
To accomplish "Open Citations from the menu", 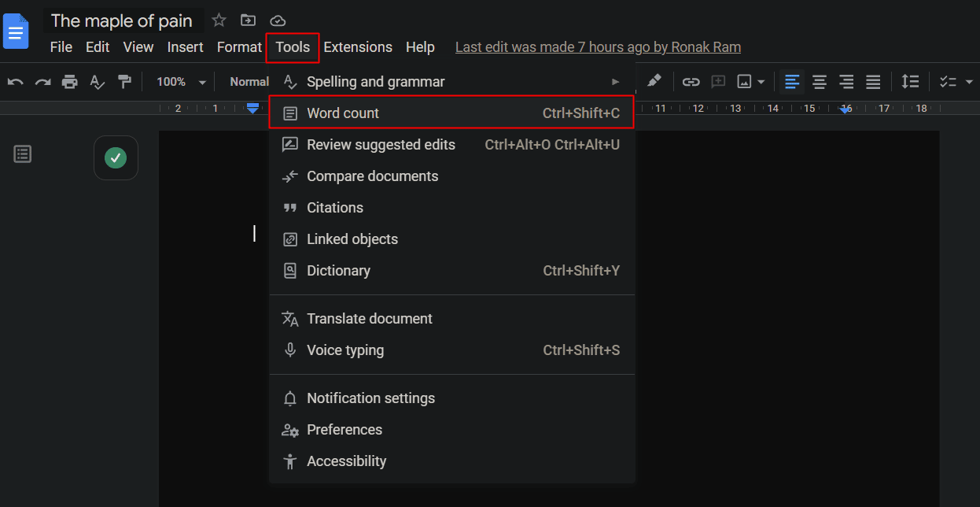I will 452,208.
